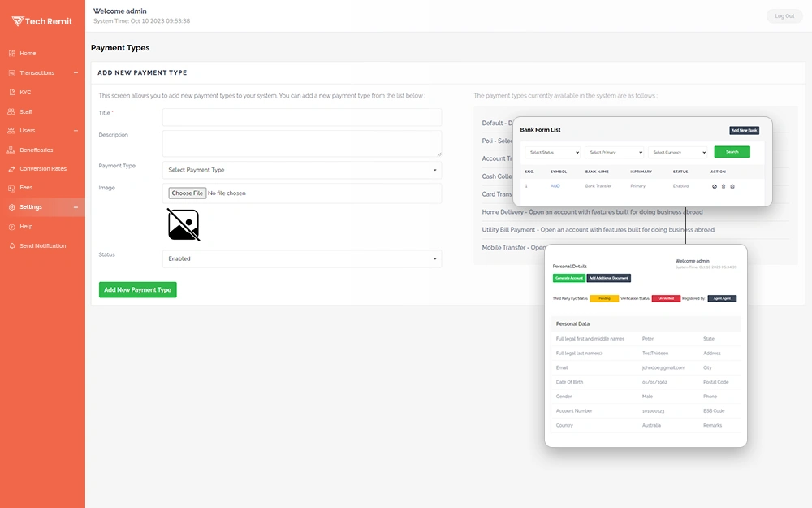Image resolution: width=812 pixels, height=508 pixels.
Task: Open Beneficiaries in the sidebar
Action: coord(36,150)
